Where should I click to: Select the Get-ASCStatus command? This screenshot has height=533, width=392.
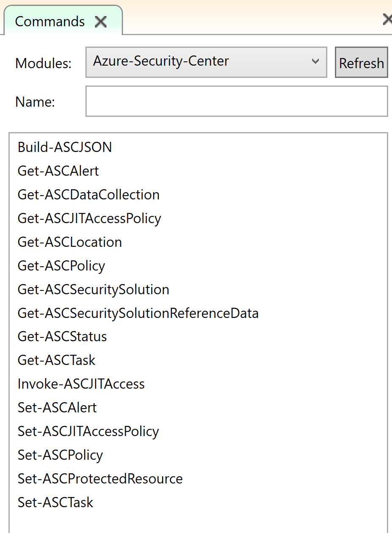(x=62, y=337)
